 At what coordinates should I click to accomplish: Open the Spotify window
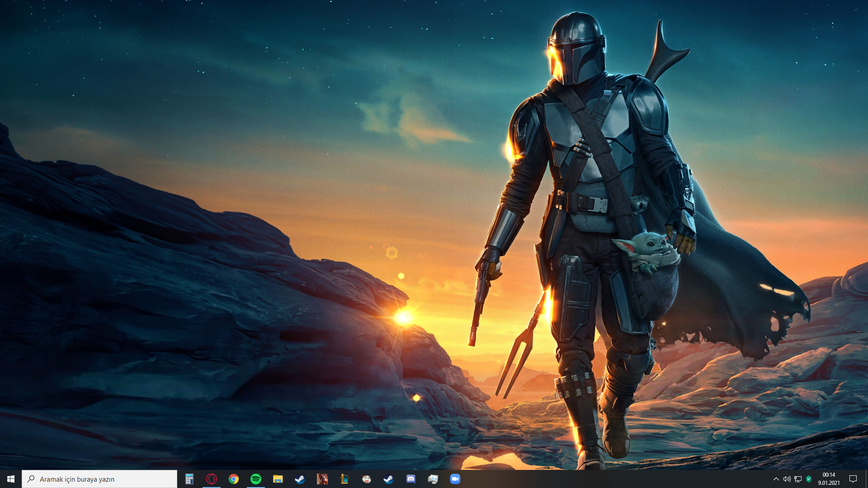255,479
